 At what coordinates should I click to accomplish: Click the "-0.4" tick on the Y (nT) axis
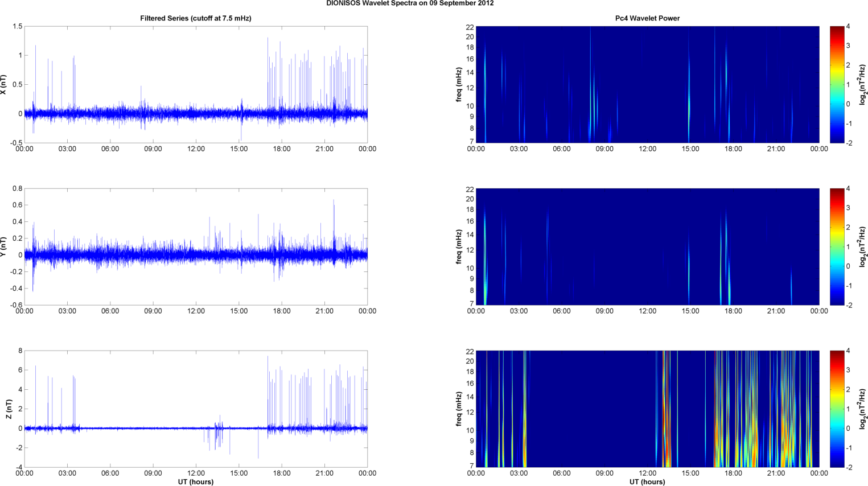point(15,289)
